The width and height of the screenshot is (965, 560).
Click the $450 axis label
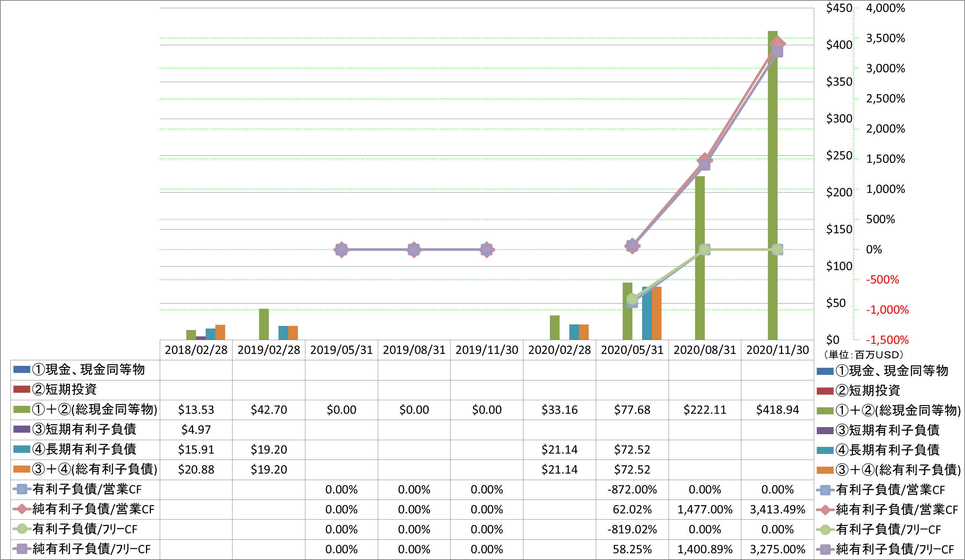(x=839, y=8)
